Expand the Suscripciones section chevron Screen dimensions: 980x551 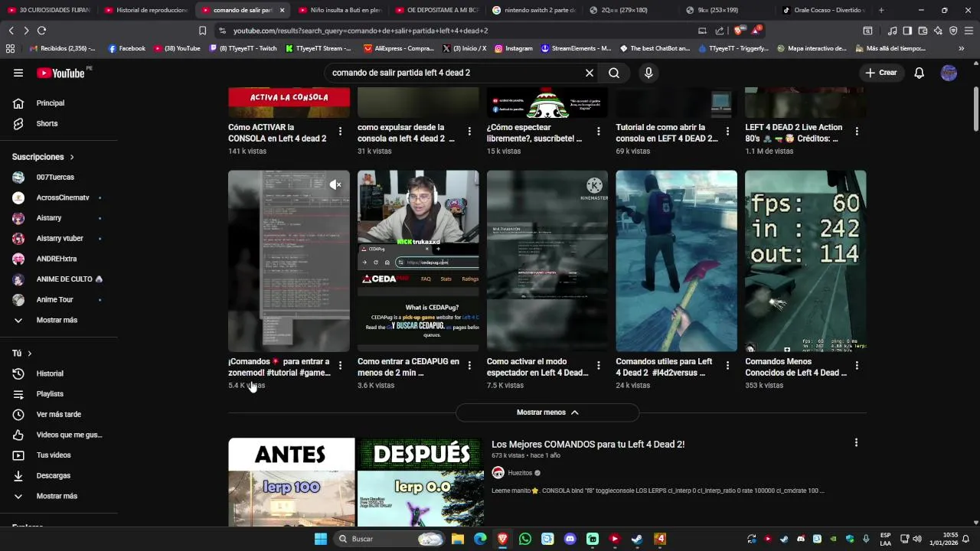72,157
